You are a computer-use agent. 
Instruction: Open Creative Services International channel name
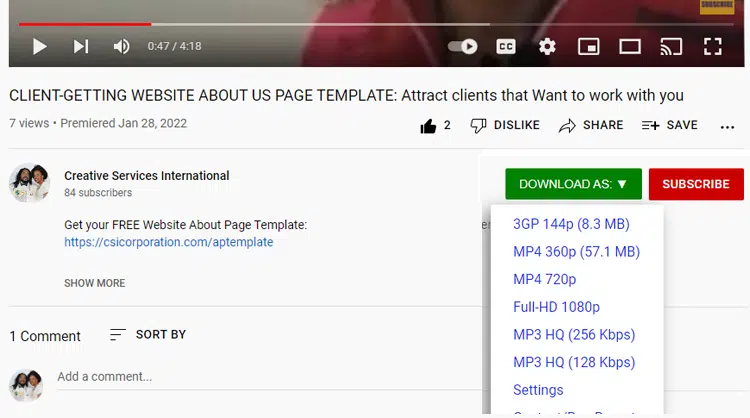tap(147, 176)
